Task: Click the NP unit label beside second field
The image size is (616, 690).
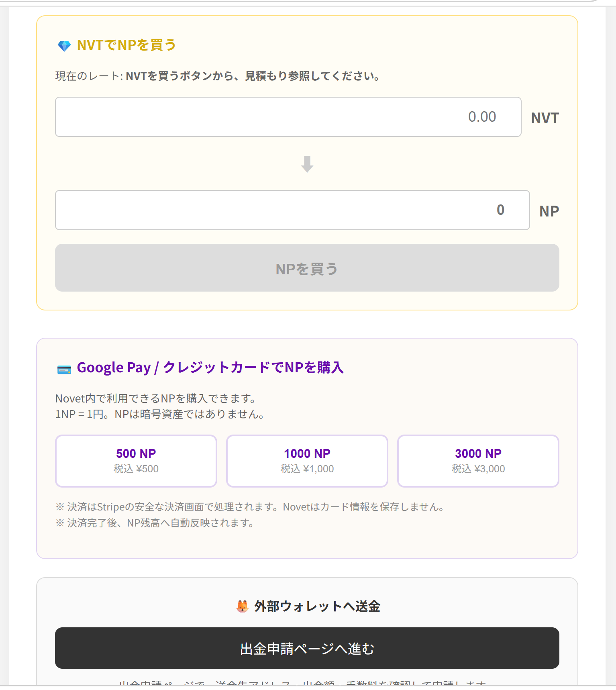Action: tap(549, 211)
